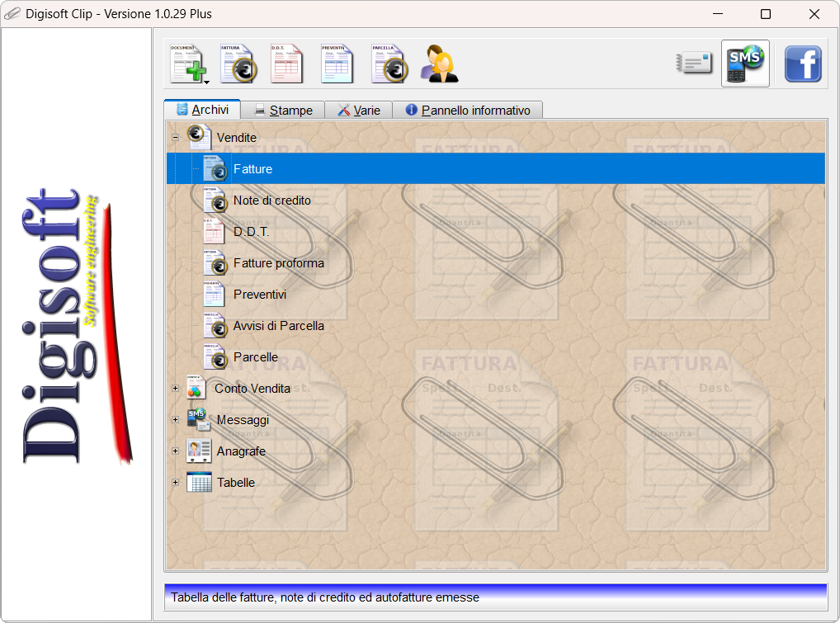Minimize the Digisoft Clip window

(718, 14)
